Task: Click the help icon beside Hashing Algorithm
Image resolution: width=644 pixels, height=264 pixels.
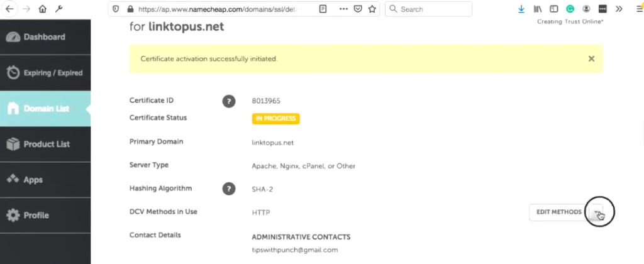Action: 229,189
